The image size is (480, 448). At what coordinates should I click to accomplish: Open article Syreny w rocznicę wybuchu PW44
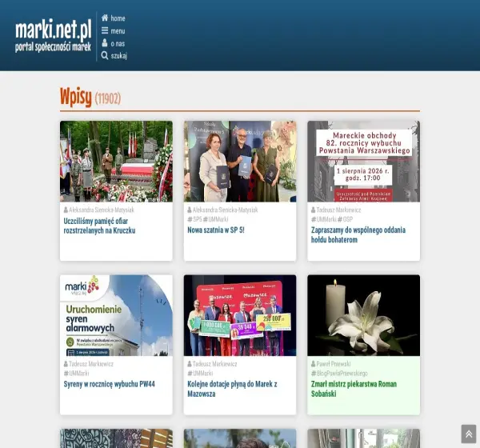(110, 384)
